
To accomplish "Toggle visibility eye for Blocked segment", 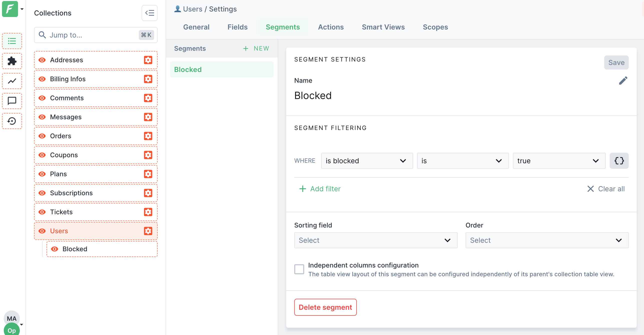I will point(55,249).
